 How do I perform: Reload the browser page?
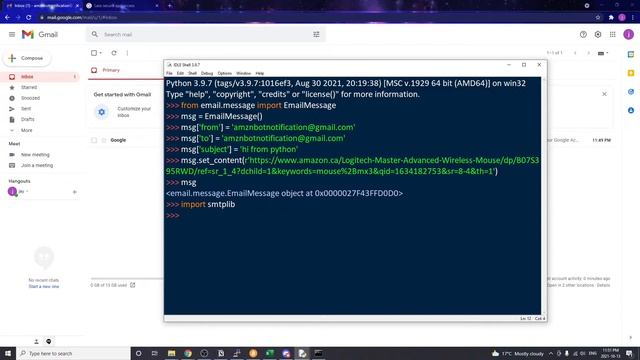click(29, 18)
